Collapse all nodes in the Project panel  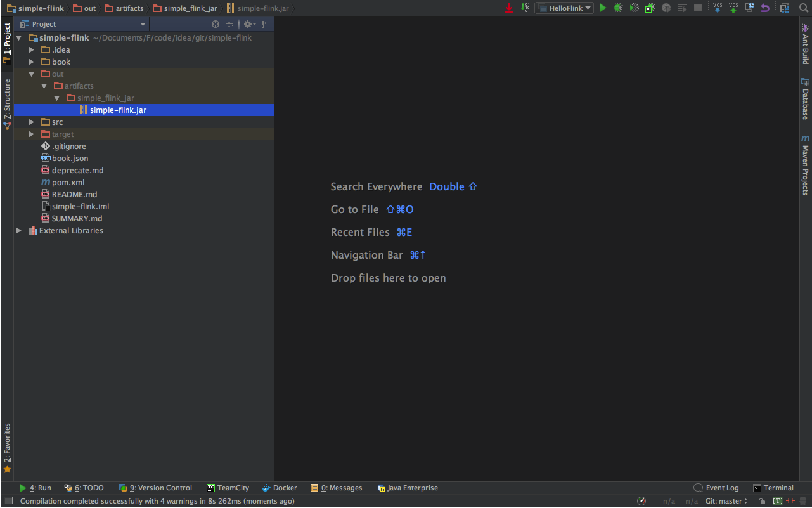click(229, 24)
